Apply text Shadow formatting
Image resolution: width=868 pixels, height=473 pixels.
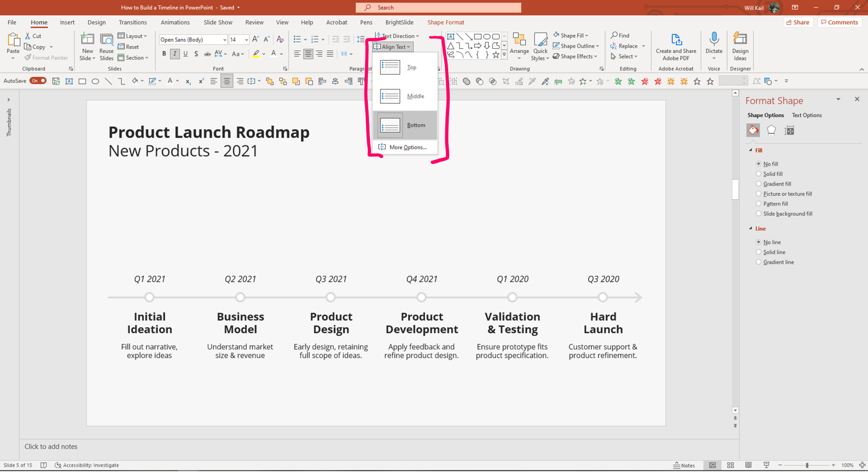196,54
